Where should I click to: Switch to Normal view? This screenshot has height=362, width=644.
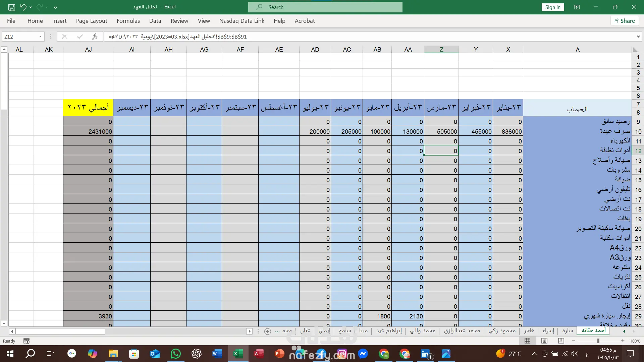pos(528,341)
